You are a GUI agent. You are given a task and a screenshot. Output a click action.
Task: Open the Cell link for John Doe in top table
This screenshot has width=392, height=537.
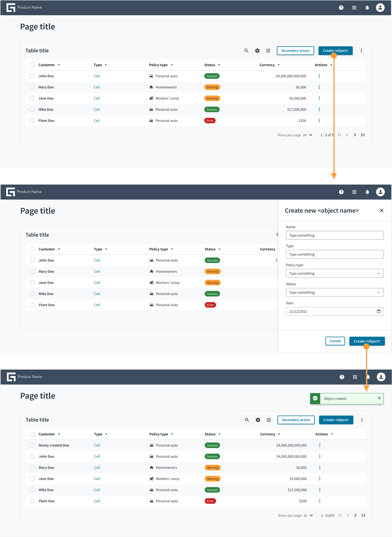(97, 76)
